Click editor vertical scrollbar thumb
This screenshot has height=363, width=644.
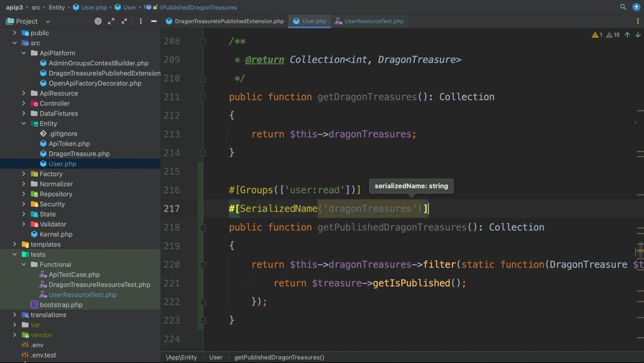click(x=640, y=250)
